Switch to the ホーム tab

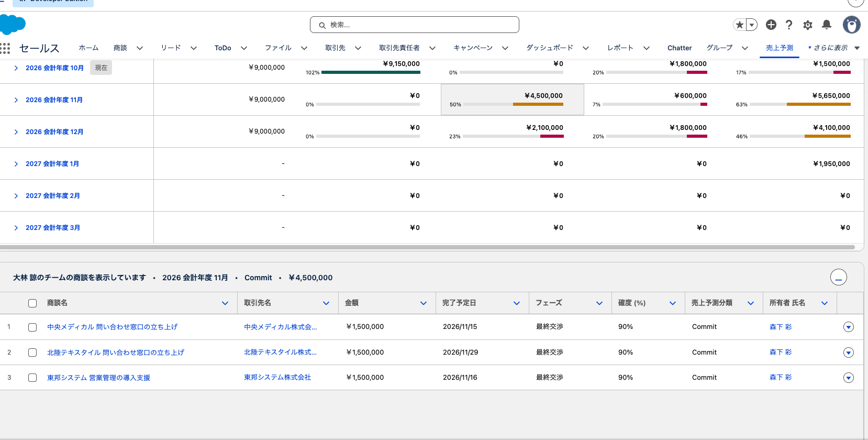[x=88, y=48]
